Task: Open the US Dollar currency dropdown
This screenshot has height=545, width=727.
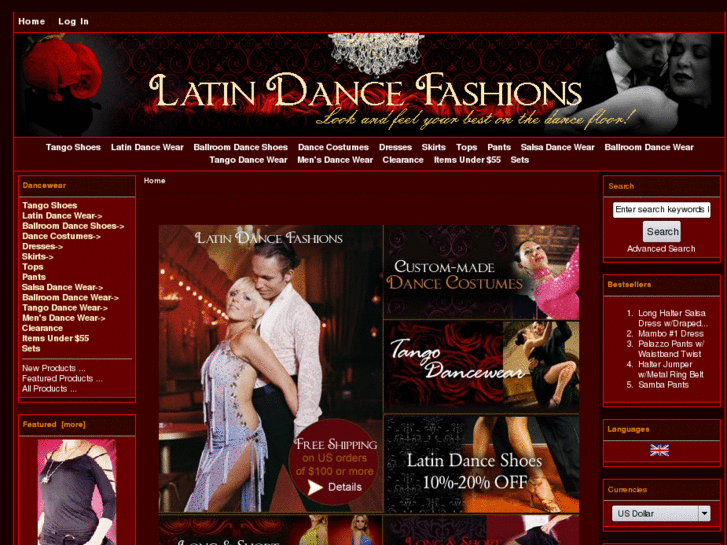Action: point(661,513)
